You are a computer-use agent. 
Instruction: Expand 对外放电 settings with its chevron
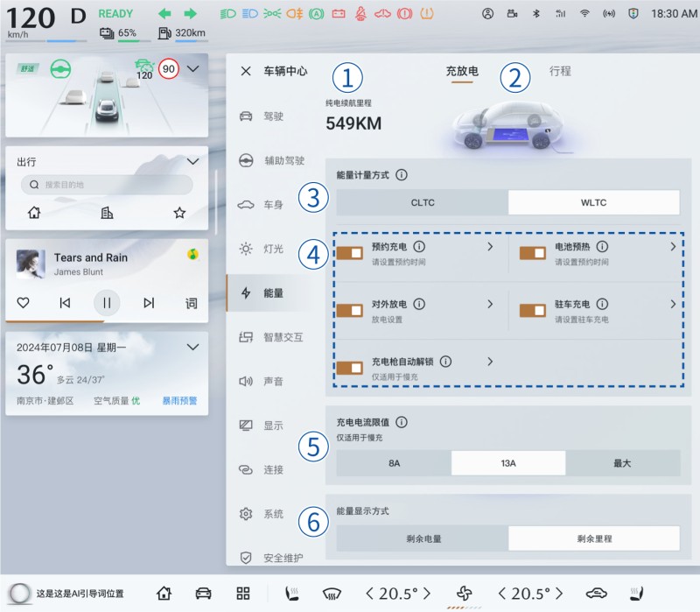point(490,304)
